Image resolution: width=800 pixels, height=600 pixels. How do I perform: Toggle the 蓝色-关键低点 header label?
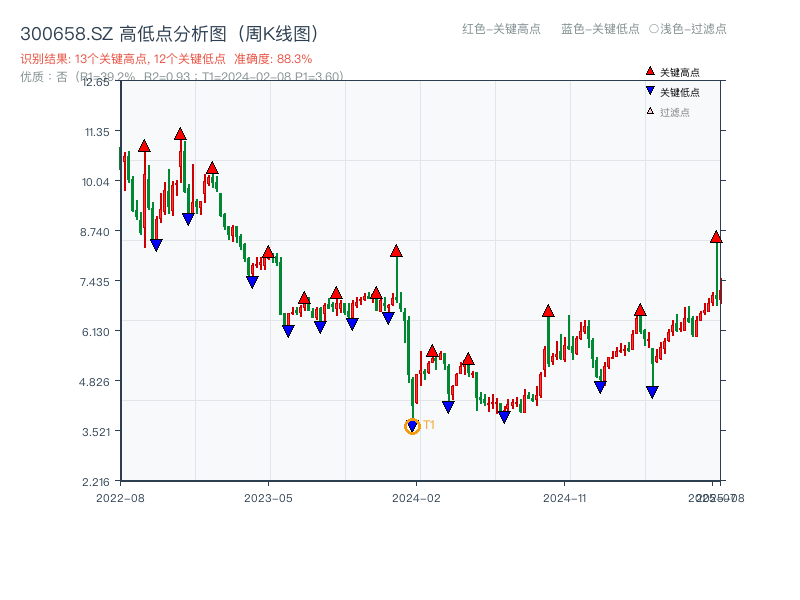[x=600, y=29]
